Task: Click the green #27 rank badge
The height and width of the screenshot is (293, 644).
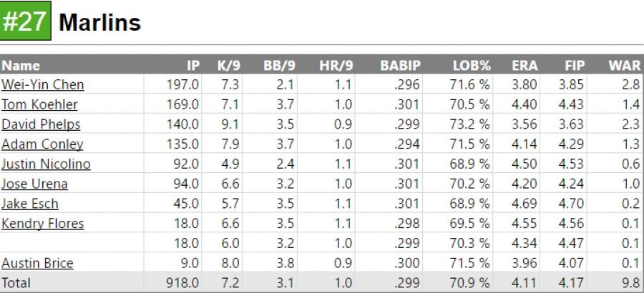Action: 26,22
